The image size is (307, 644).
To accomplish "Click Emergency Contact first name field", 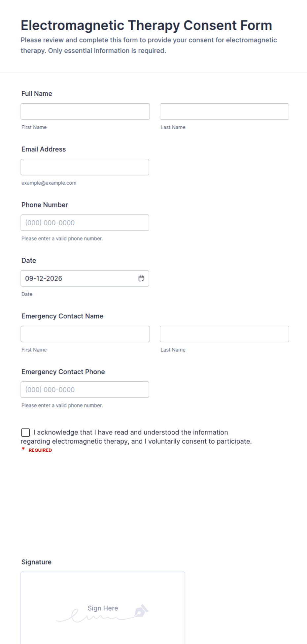I will [85, 334].
